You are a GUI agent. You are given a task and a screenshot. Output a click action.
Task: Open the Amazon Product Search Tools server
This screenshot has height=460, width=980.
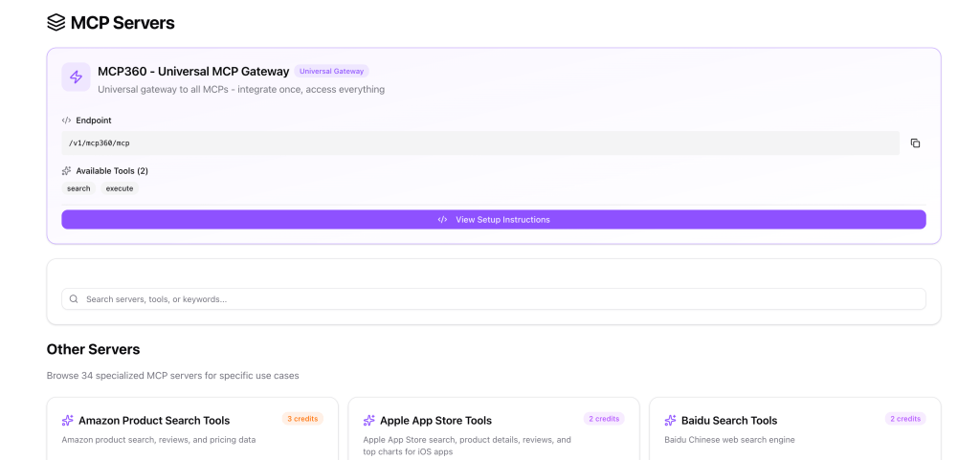(154, 421)
